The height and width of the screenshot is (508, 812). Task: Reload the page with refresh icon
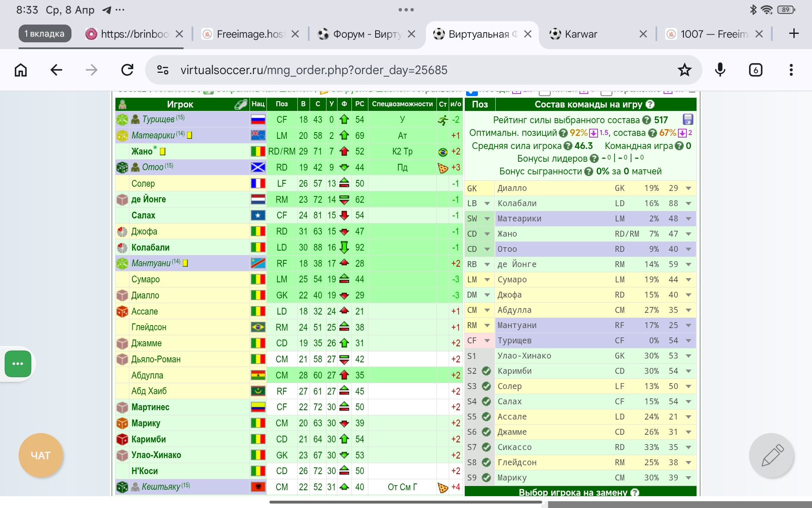pos(127,70)
